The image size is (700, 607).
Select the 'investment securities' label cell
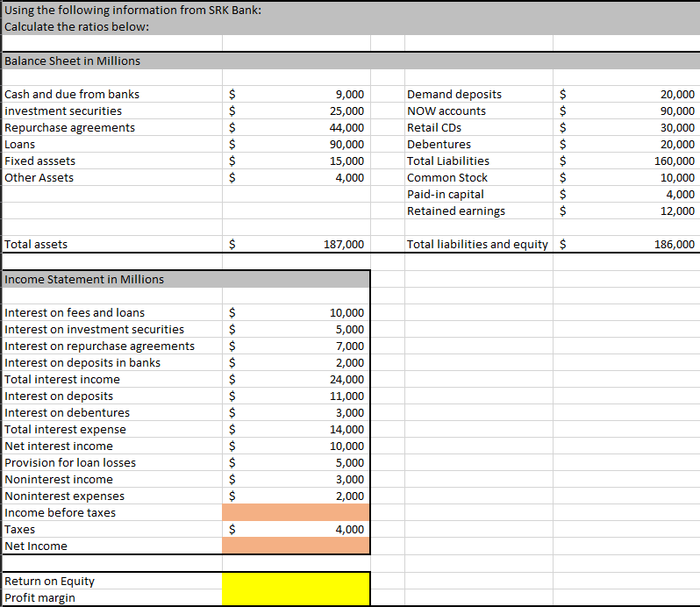pyautogui.click(x=112, y=111)
